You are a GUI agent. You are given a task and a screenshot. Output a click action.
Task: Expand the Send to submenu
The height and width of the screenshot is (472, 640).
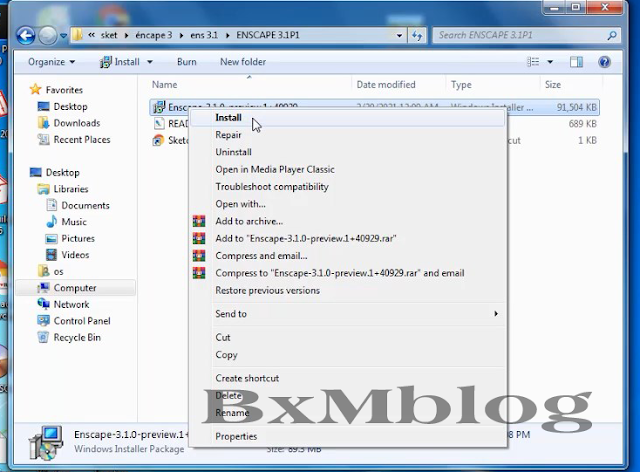tap(348, 314)
